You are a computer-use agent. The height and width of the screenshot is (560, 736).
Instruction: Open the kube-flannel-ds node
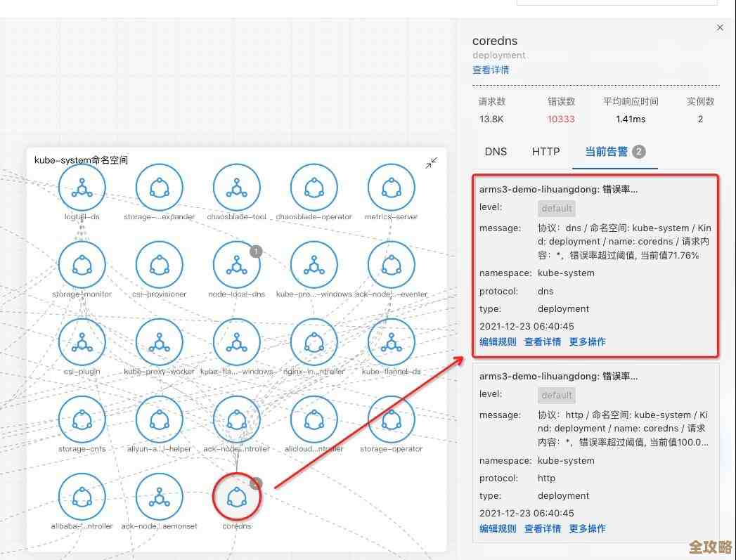click(x=391, y=342)
